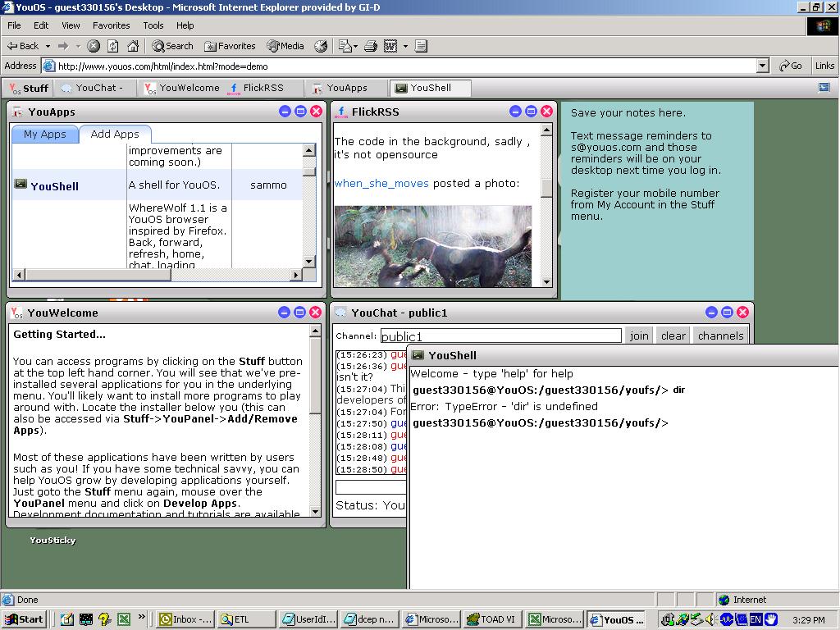Switch to YouShell in the YouOS taskbar

(x=431, y=88)
